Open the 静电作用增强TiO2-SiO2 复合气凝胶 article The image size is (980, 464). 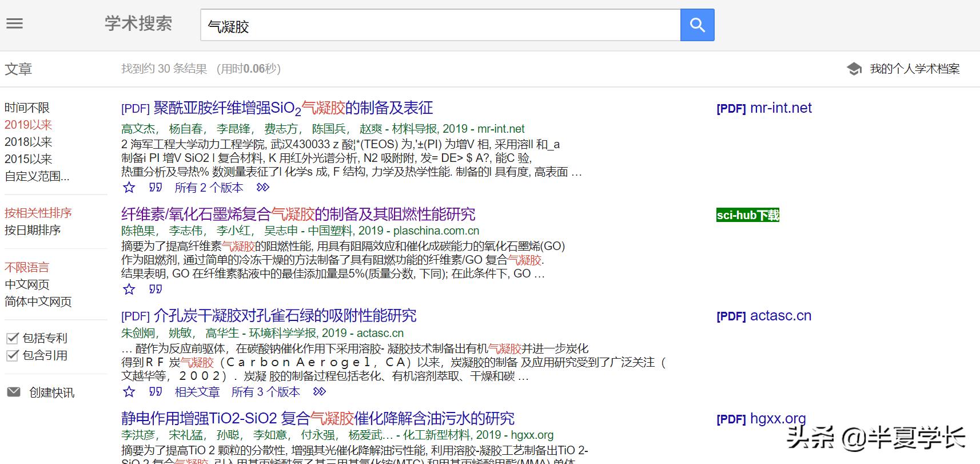pyautogui.click(x=318, y=418)
